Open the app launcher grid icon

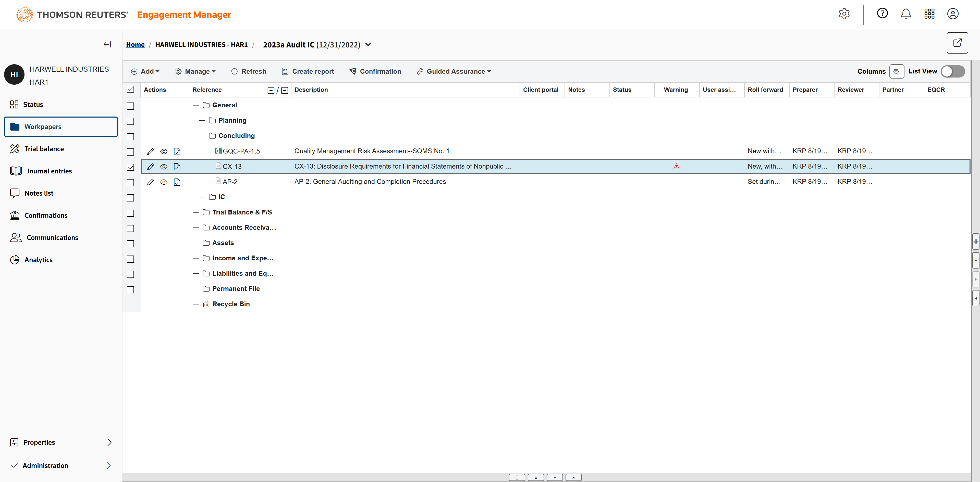point(929,14)
